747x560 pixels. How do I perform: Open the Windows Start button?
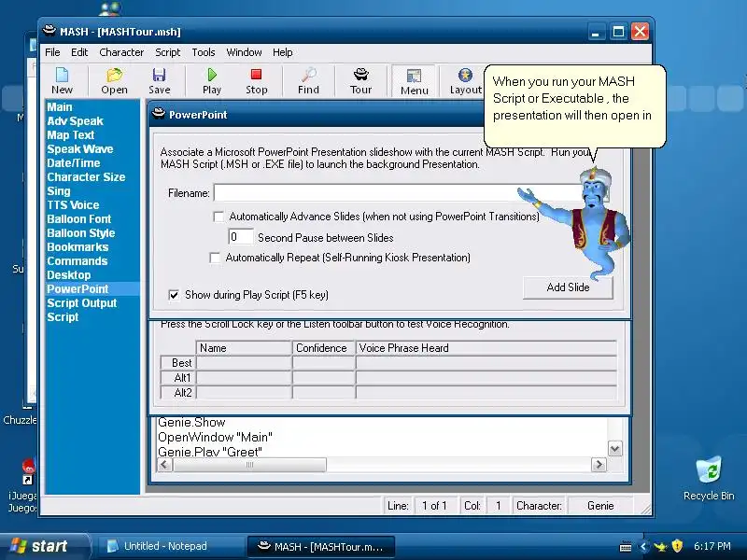click(44, 546)
